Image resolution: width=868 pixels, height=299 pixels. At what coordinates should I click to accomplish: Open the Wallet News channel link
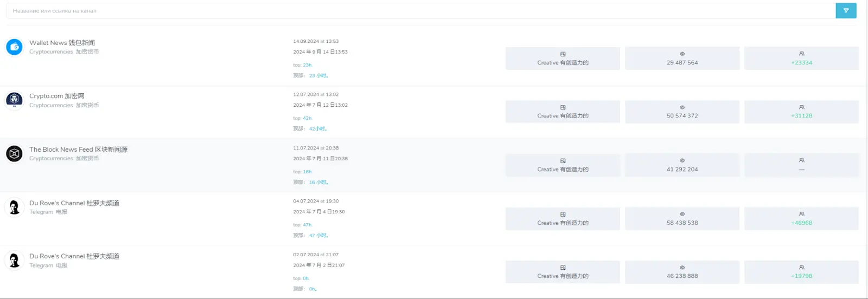(62, 43)
